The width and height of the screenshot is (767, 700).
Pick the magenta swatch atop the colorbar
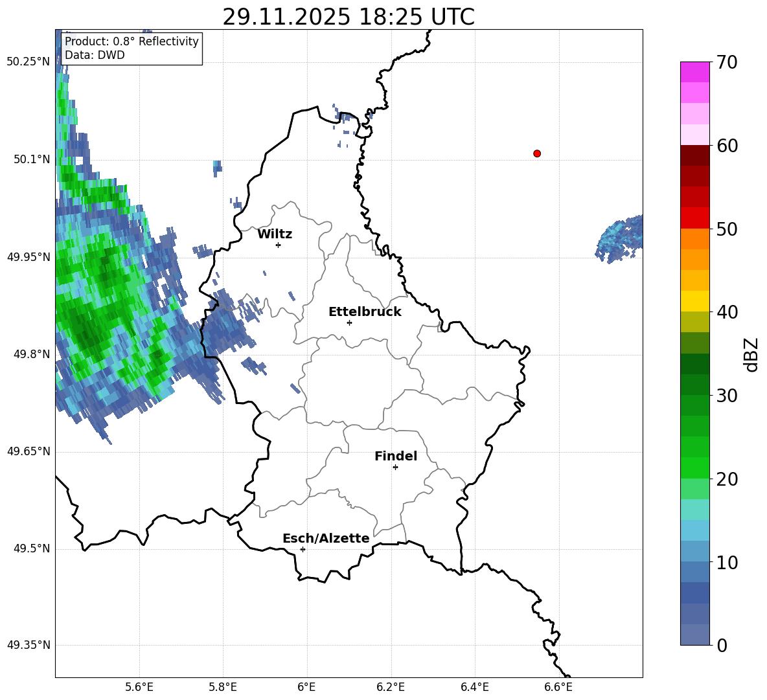[x=694, y=72]
